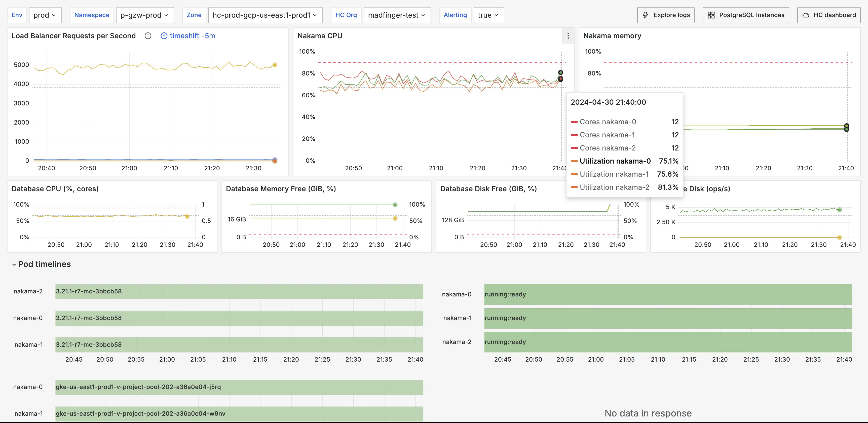Click the grid icon in PostgreSQL Instances
The image size is (868, 423).
(x=711, y=15)
